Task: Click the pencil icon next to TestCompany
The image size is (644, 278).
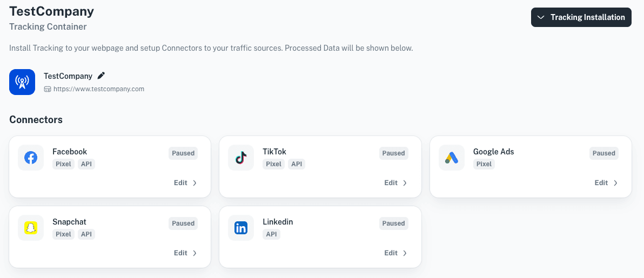Action: point(101,76)
